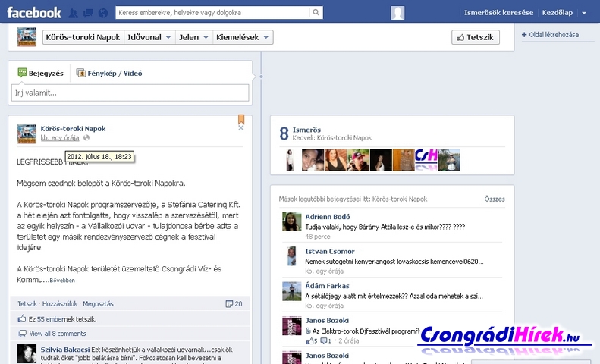Click the comment count icon showing 1
Viewport: 600px width, 364px height.
pyautogui.click(x=325, y=340)
